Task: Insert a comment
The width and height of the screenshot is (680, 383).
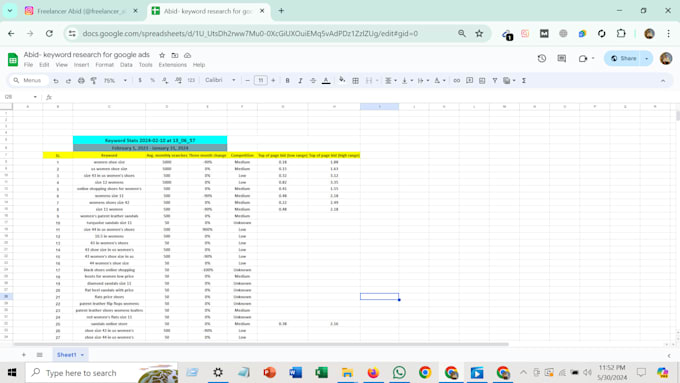Action: [469, 81]
